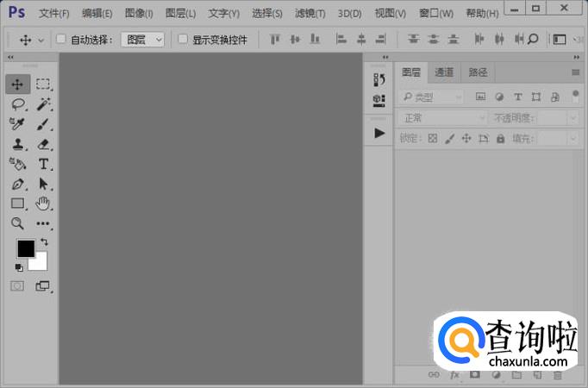This screenshot has height=388, width=588.
Task: Enable the 自动选择 checkbox
Action: click(61, 40)
